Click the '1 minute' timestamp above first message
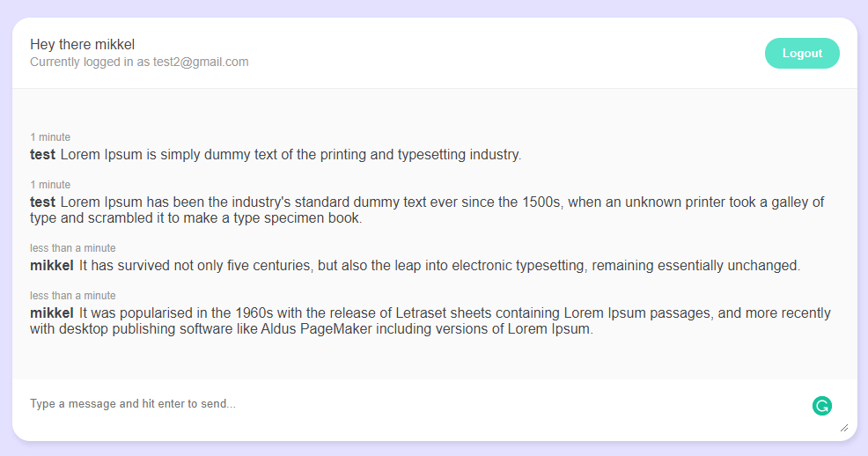 point(50,137)
